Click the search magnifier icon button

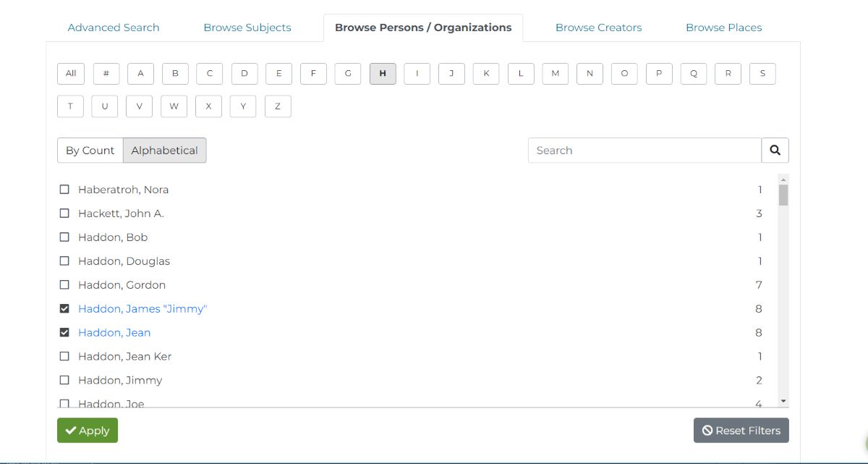tap(775, 151)
